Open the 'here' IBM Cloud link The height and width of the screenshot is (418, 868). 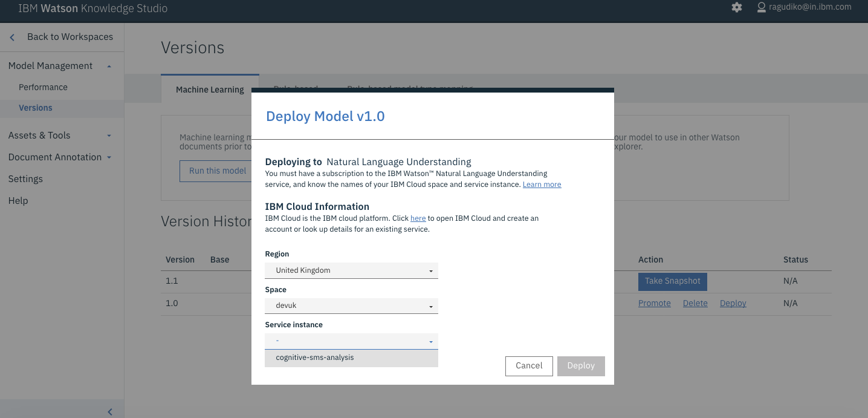(x=418, y=218)
